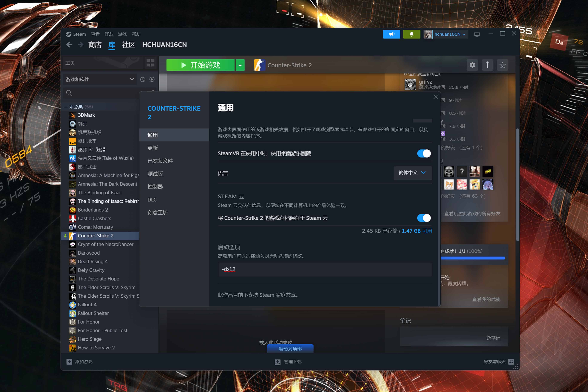Viewport: 588px width, 392px height.
Task: Open game settings gear icon
Action: pos(472,65)
